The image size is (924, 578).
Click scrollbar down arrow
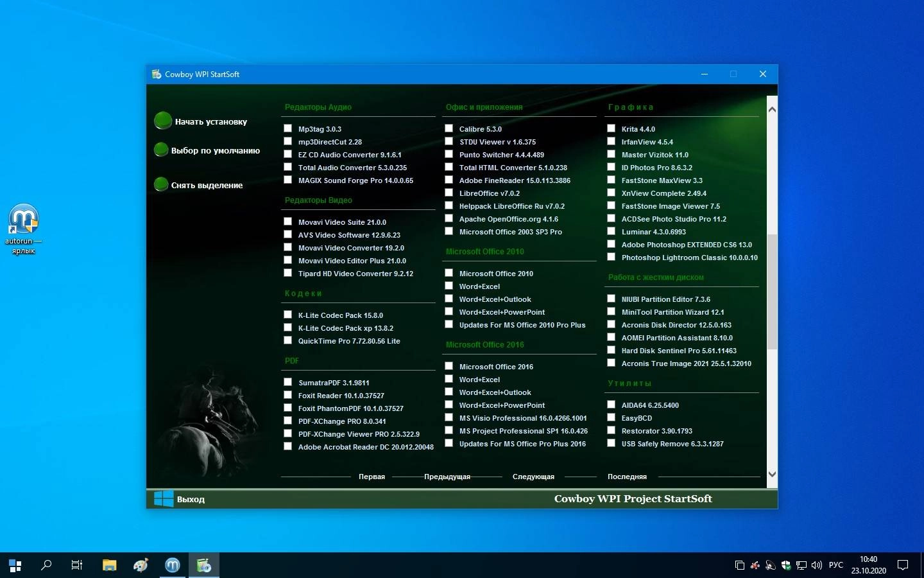coord(772,475)
